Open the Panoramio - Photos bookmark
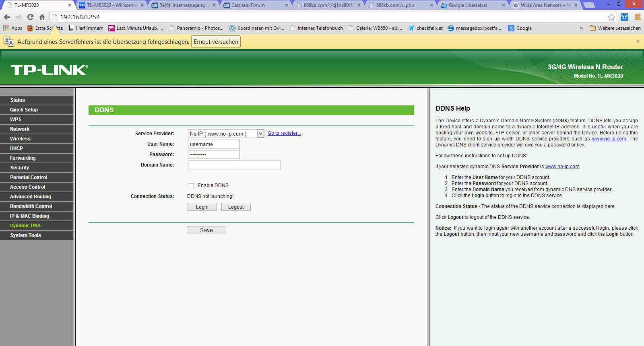This screenshot has width=644, height=346. click(196, 28)
